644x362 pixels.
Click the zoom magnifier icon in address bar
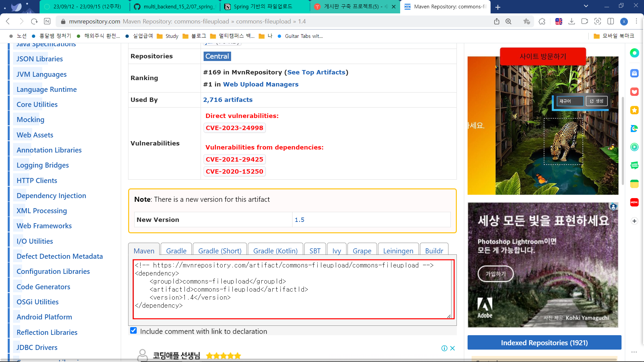(508, 21)
